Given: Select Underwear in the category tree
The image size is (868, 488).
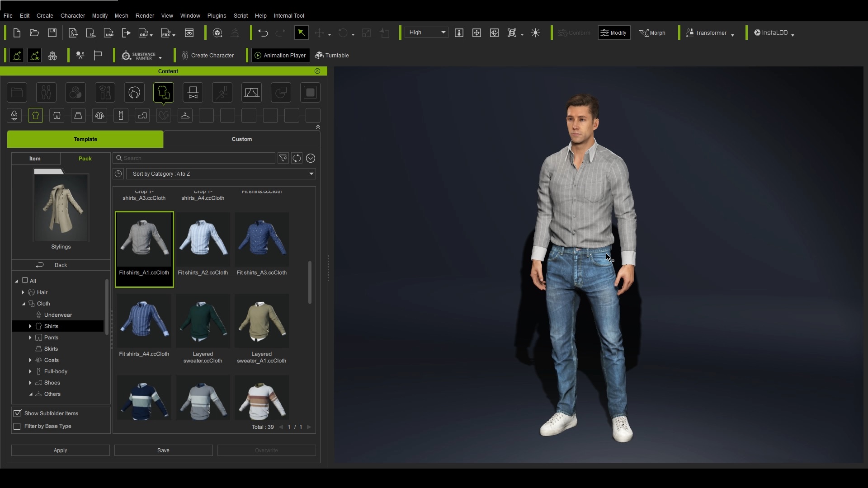Looking at the screenshot, I should (58, 315).
